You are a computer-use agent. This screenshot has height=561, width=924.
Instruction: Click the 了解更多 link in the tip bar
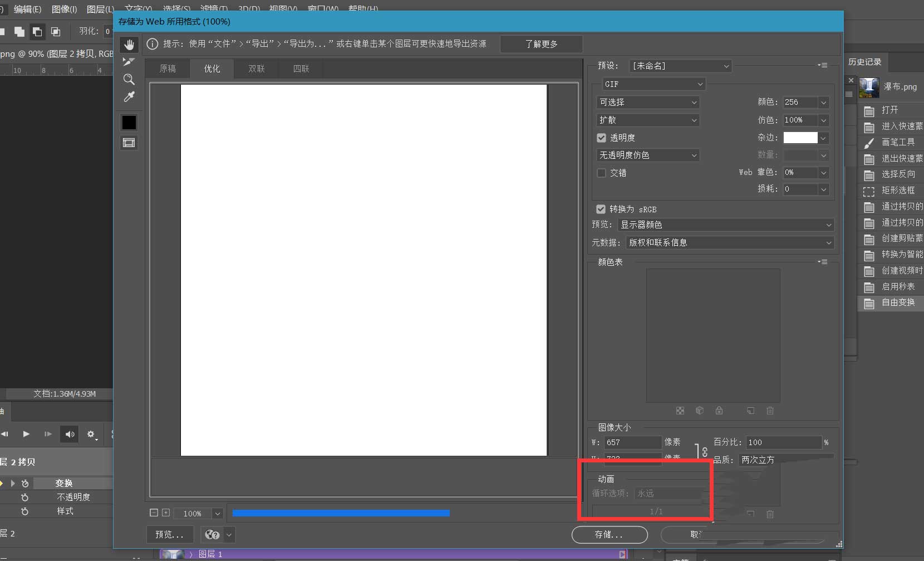(541, 43)
